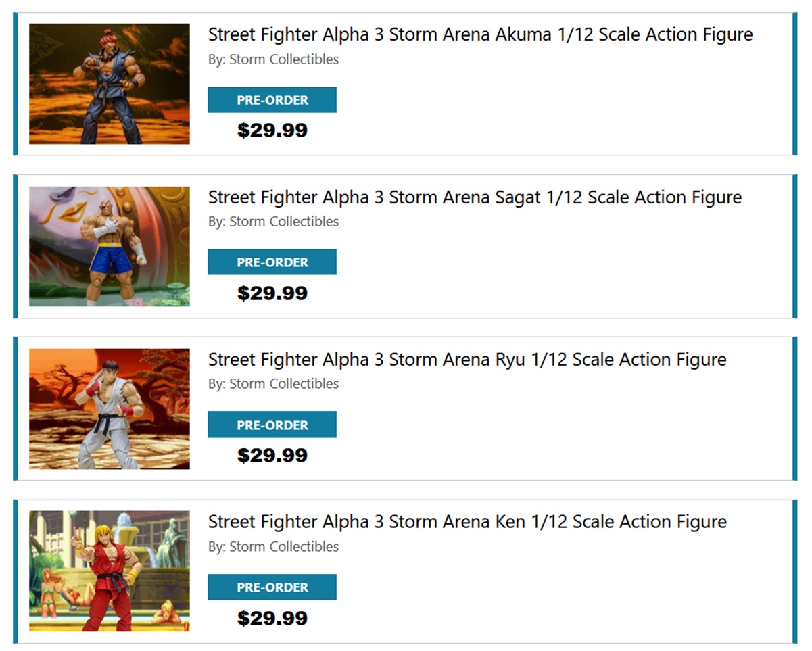Pre-order the Akuma action figure
This screenshot has height=651, width=812.
[x=272, y=100]
